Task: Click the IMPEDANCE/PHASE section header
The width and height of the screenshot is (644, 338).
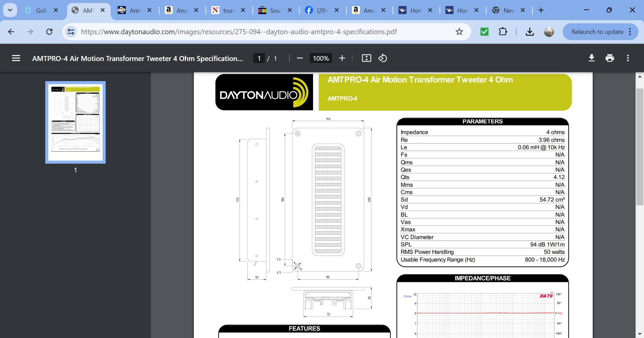Action: click(x=482, y=278)
